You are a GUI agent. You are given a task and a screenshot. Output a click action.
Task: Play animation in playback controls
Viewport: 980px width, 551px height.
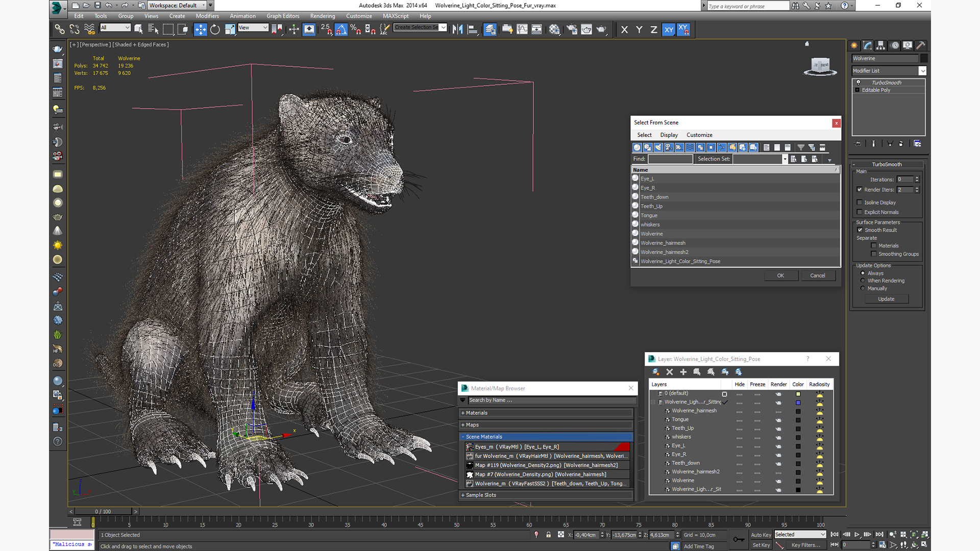[857, 534]
